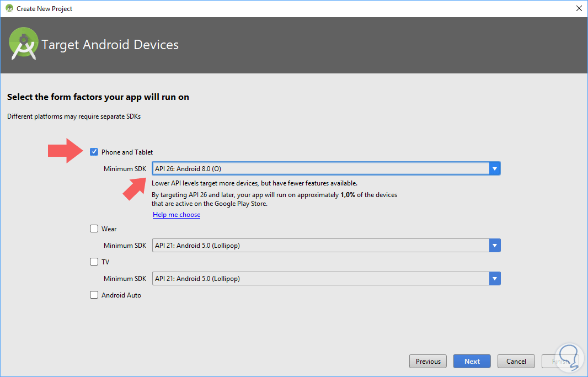
Task: Uncheck the Phone and Tablet checkbox
Action: coord(94,152)
